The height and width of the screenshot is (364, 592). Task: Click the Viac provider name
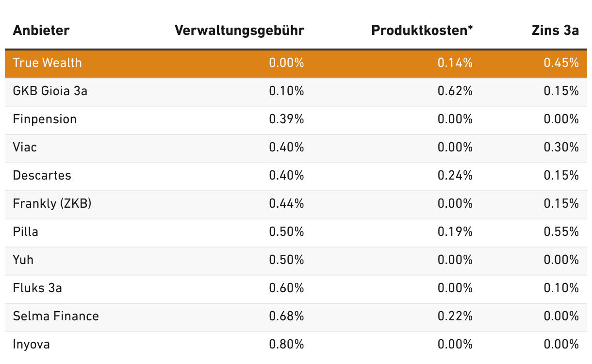(25, 147)
